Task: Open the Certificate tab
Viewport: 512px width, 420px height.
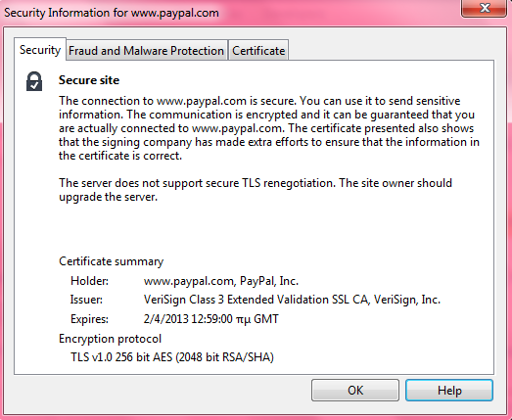Action: pos(258,51)
